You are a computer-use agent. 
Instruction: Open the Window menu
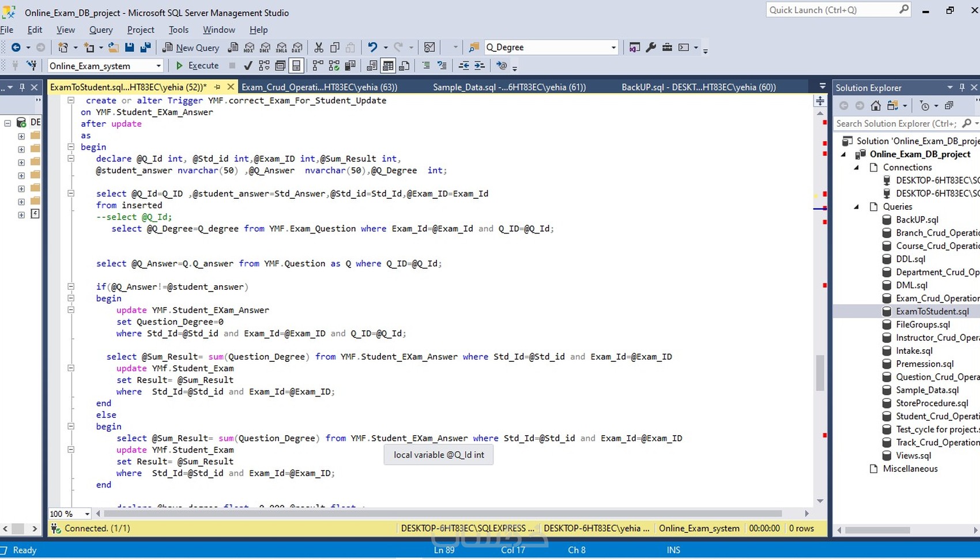point(219,30)
